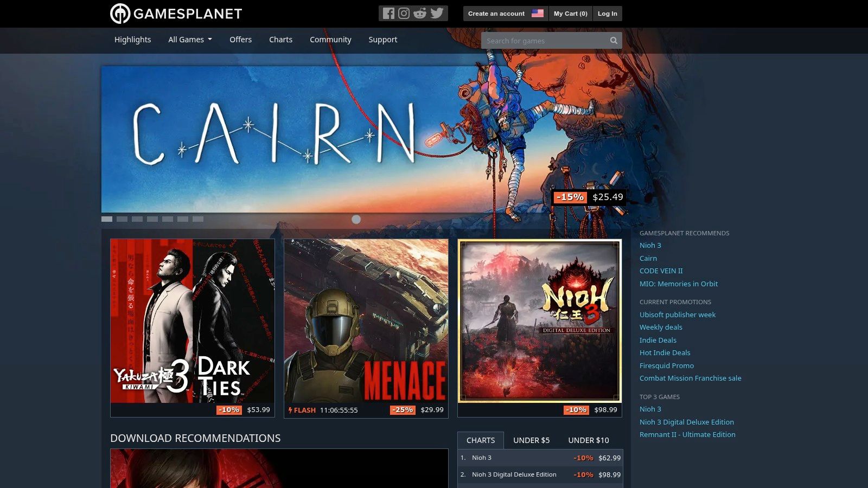Expand the All Games dropdown
Viewport: 868px width, 488px height.
click(x=190, y=40)
